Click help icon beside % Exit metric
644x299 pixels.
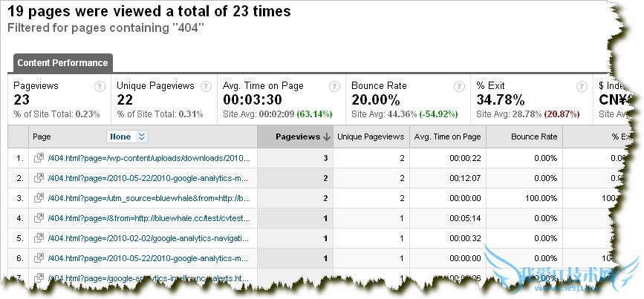(585, 86)
